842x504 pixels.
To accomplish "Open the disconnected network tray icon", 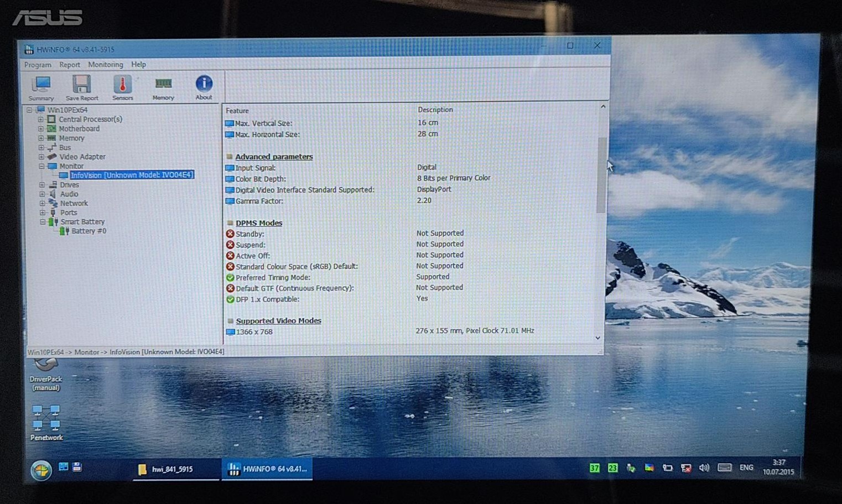I will click(686, 468).
